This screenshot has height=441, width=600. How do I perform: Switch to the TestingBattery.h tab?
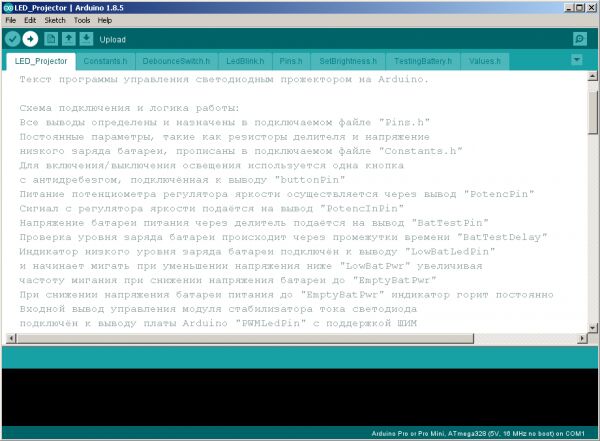click(423, 61)
